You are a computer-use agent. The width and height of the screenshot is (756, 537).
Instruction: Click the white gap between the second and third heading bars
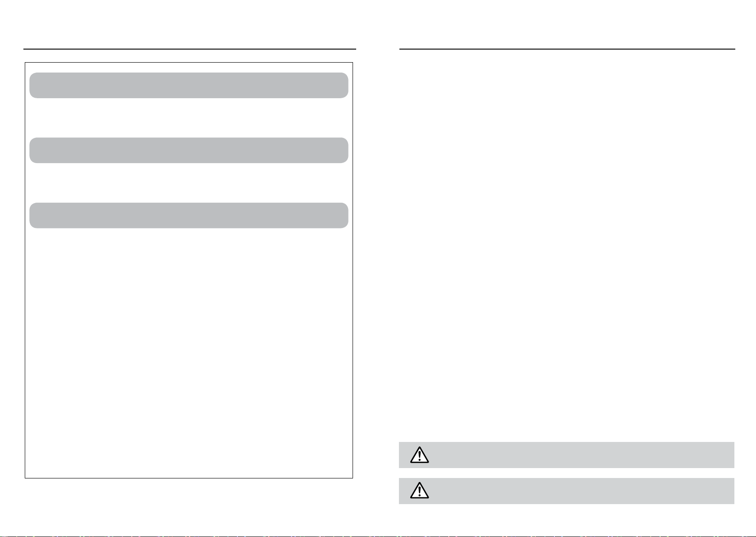(189, 183)
